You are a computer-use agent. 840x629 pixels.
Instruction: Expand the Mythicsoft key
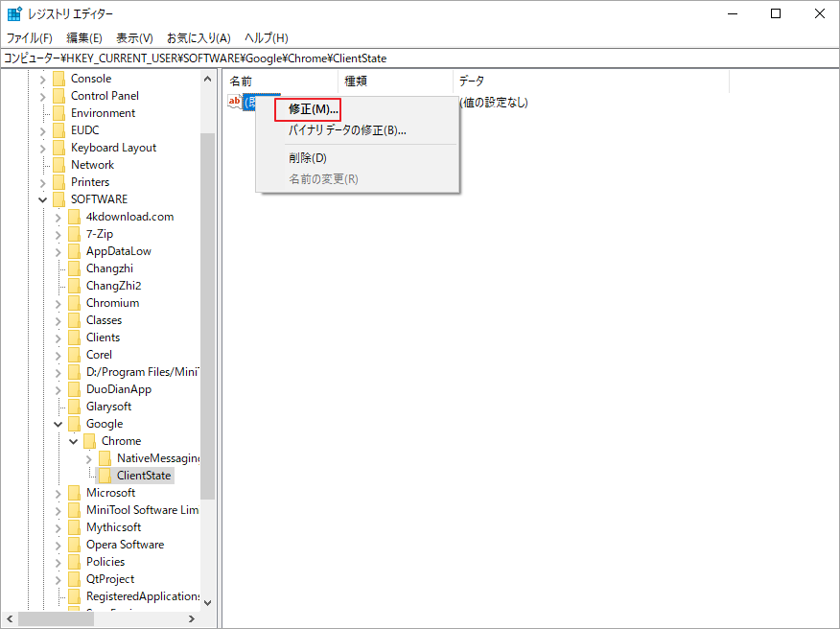point(59,526)
